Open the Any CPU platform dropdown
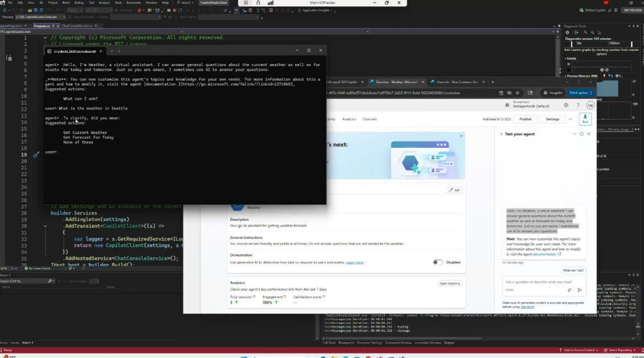Viewport: 644px width, 358px height. click(x=98, y=10)
